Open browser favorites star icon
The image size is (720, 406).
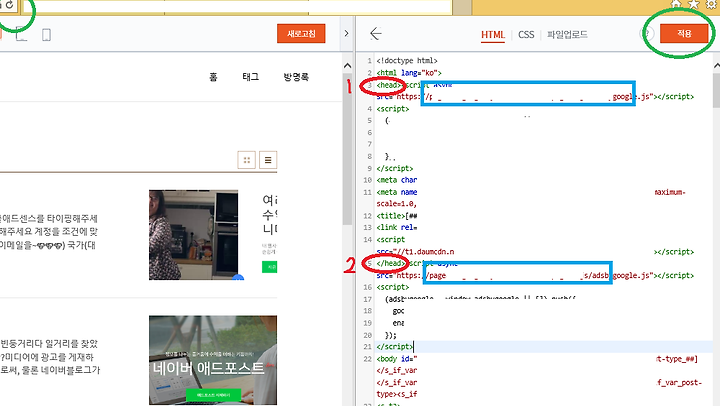[694, 5]
